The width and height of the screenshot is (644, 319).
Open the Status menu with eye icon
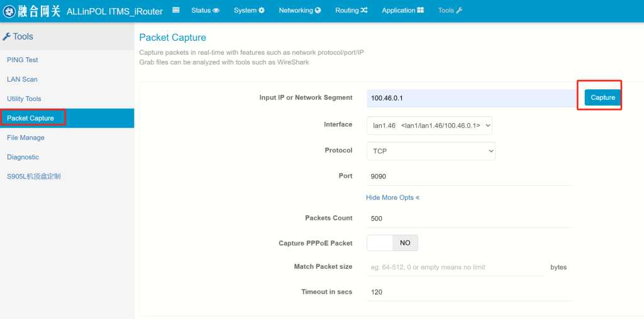(x=206, y=10)
